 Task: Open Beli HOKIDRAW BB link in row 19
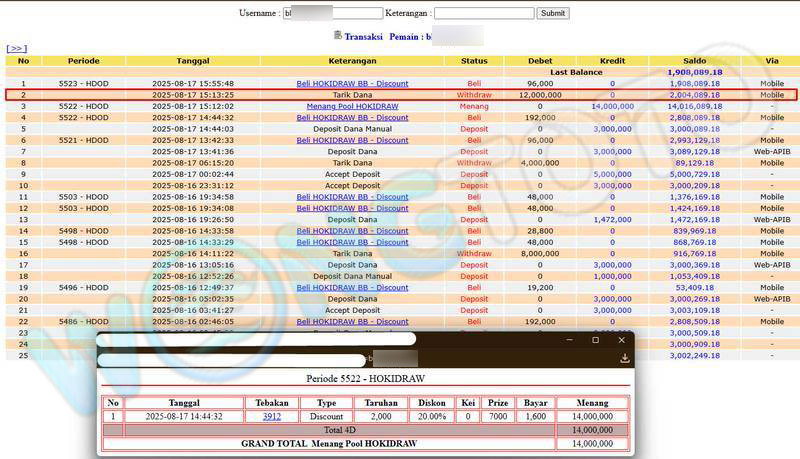[x=352, y=287]
